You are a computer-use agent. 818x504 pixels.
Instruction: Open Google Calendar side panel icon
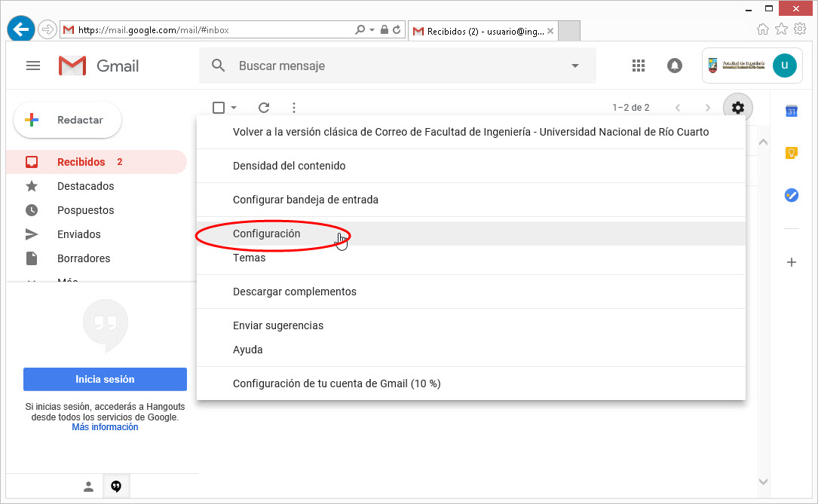click(x=792, y=111)
